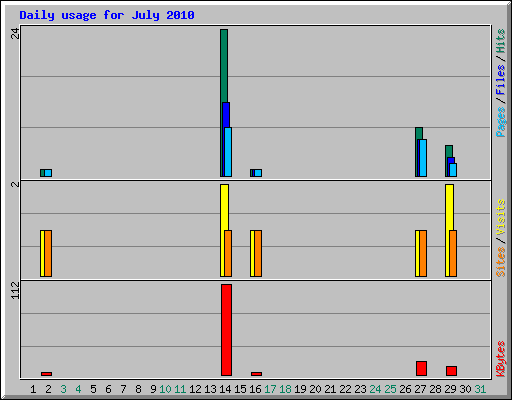Click green weekend day "3" on the x-axis
The image size is (512, 400).
pyautogui.click(x=63, y=389)
